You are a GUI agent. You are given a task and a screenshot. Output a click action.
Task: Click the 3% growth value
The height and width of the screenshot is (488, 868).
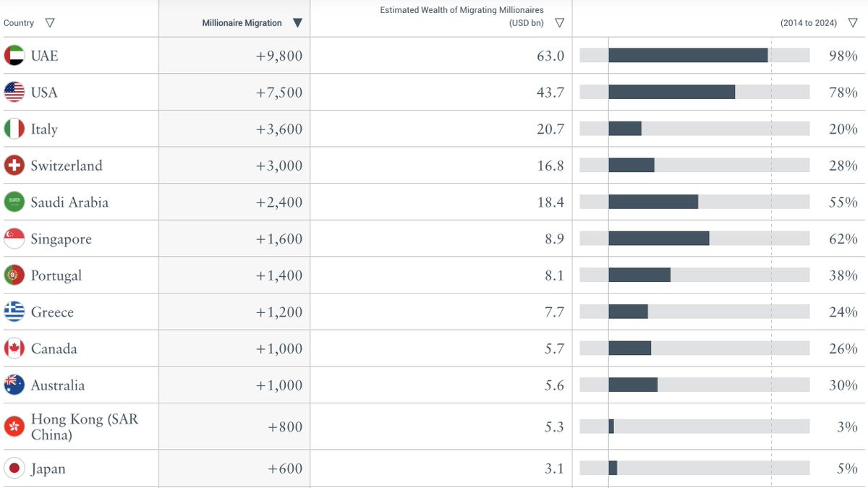point(848,427)
